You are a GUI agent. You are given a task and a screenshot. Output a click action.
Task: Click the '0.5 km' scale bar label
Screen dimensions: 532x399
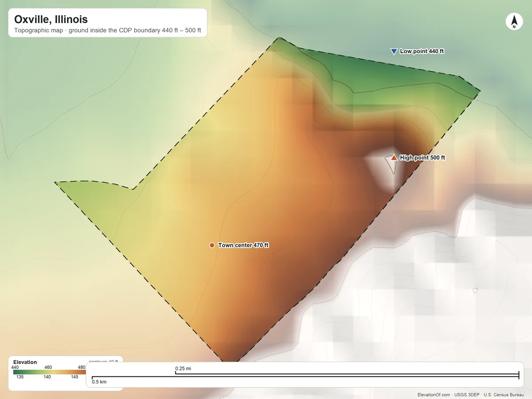pyautogui.click(x=99, y=382)
